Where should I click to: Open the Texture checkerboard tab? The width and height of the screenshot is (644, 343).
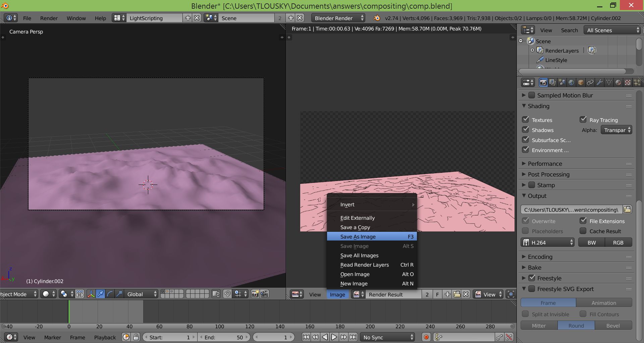point(628,82)
